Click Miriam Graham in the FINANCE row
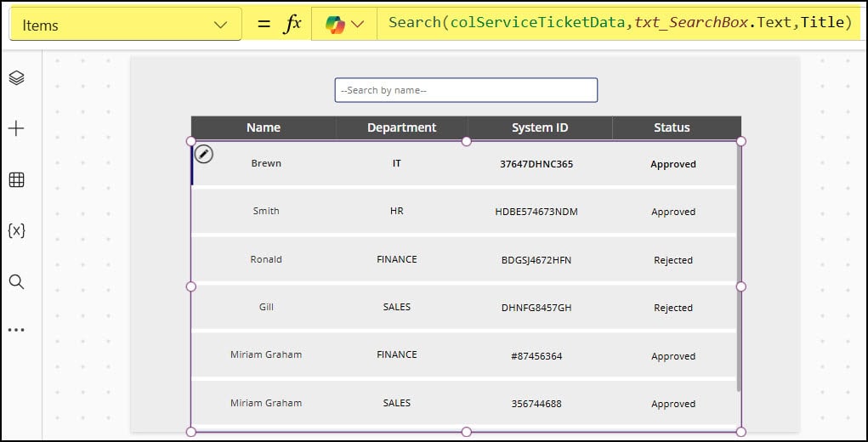This screenshot has width=868, height=442. pos(266,354)
